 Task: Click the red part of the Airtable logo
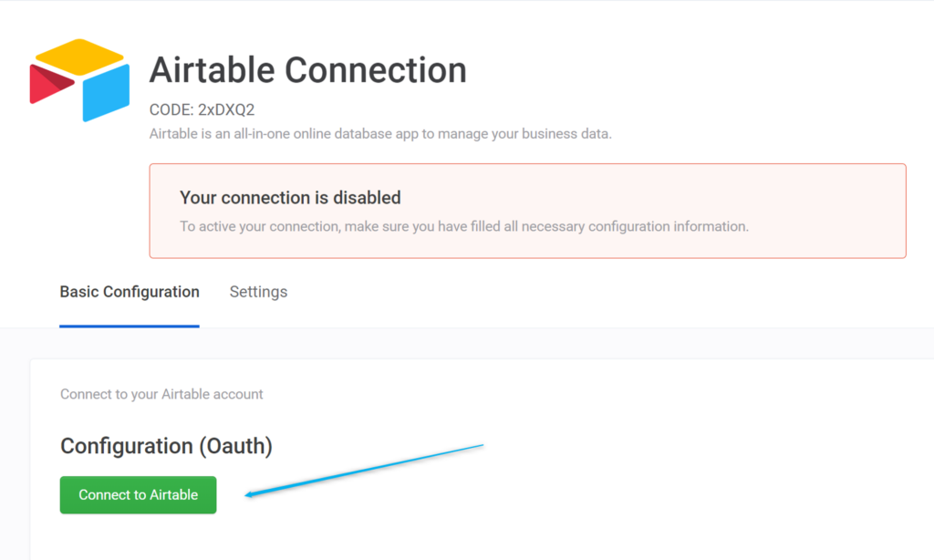[47, 85]
